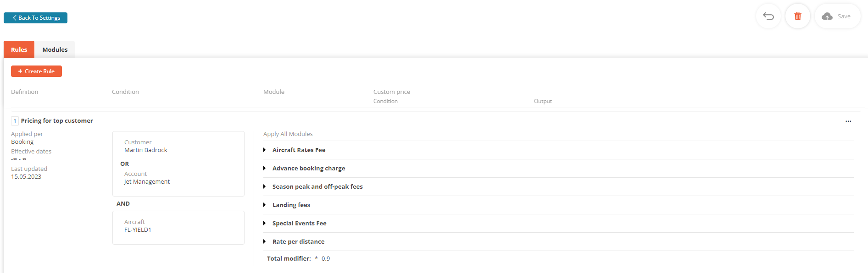Click the Applied per value Booking

[22, 142]
